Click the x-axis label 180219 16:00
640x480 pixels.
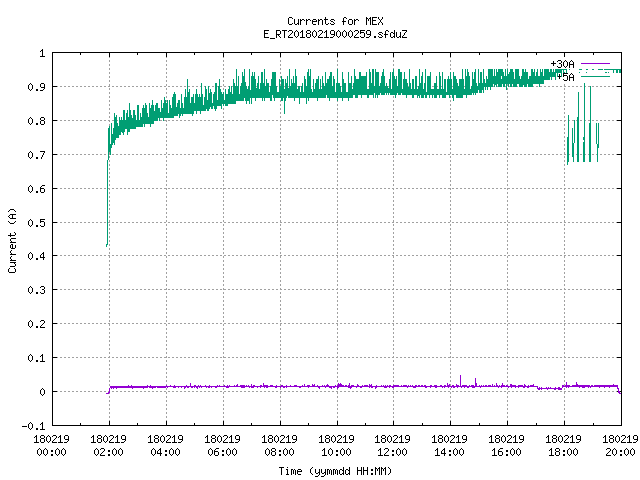click(507, 445)
